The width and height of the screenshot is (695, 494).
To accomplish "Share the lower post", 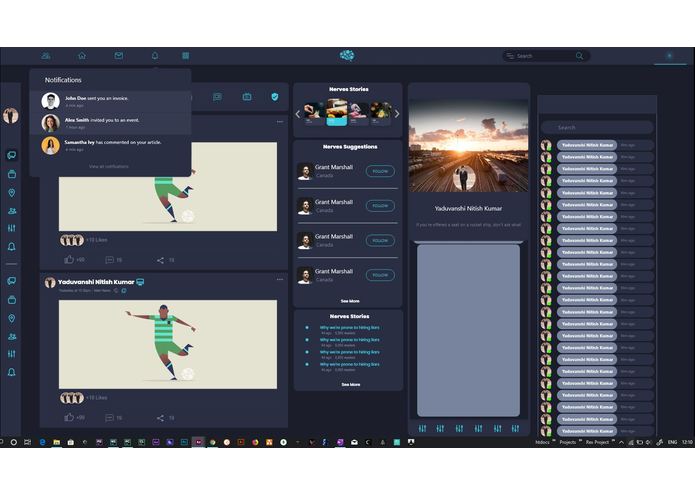I will (x=160, y=418).
